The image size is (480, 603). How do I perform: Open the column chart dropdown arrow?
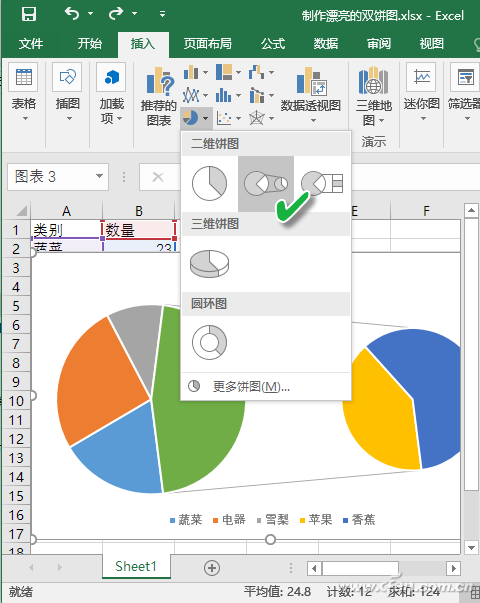tap(205, 73)
